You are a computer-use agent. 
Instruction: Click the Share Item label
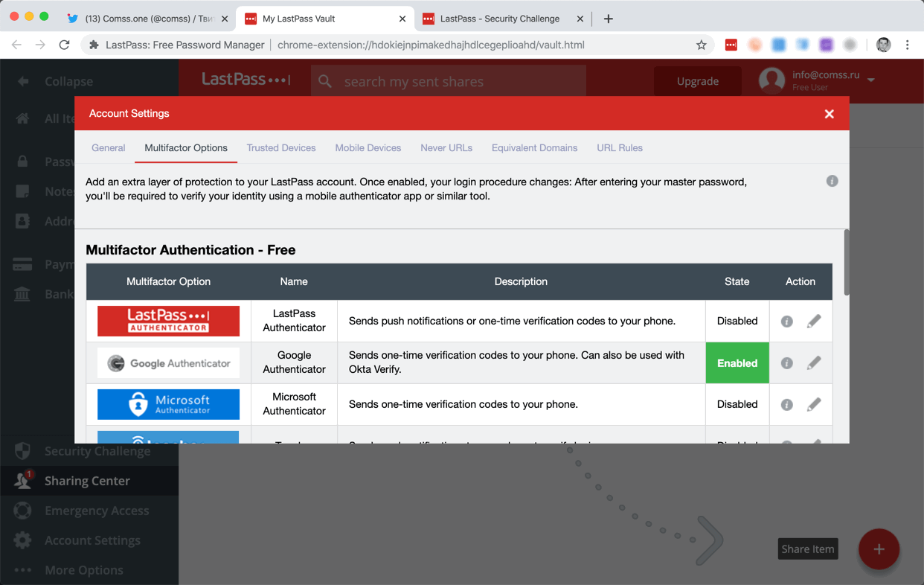808,549
